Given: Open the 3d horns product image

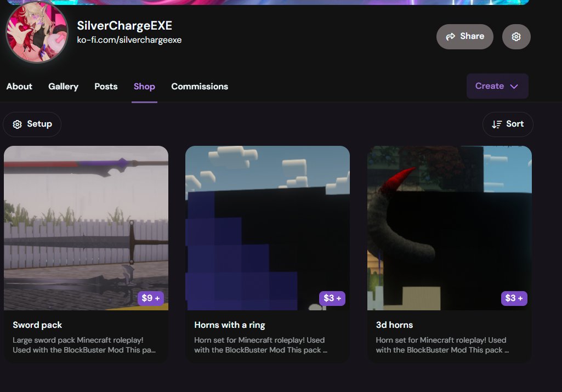Looking at the screenshot, I should tap(450, 228).
